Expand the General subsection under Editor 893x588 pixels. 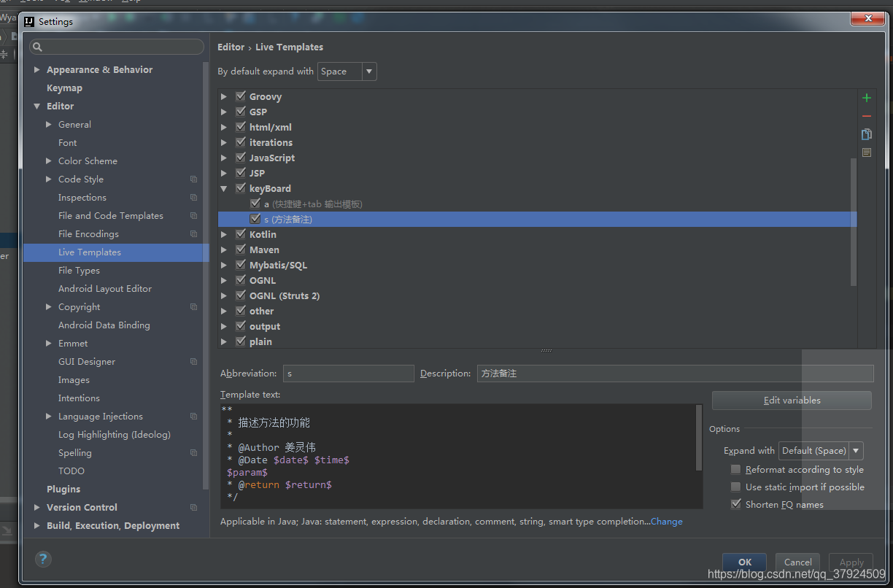pyautogui.click(x=49, y=125)
